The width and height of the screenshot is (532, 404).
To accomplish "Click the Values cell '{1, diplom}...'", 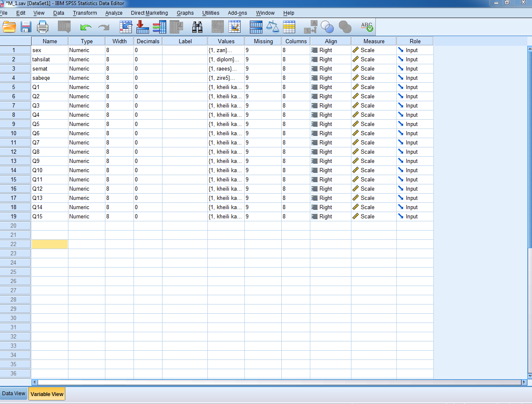I will pos(226,59).
